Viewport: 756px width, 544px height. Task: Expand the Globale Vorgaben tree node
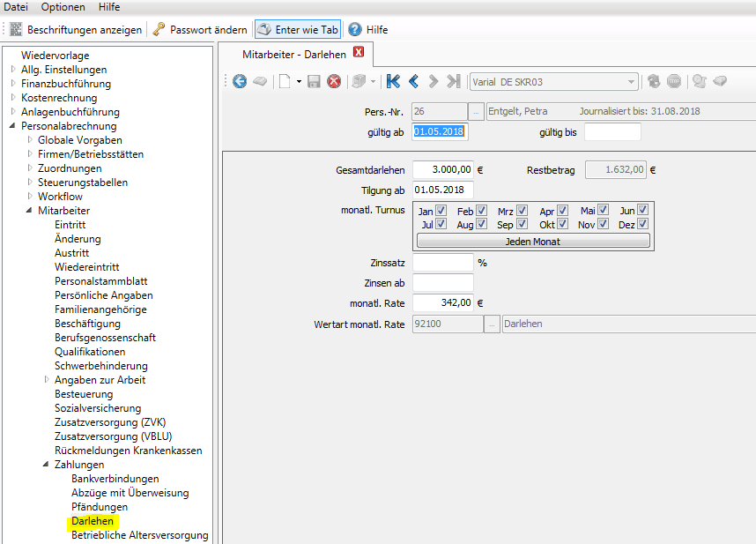coord(30,140)
